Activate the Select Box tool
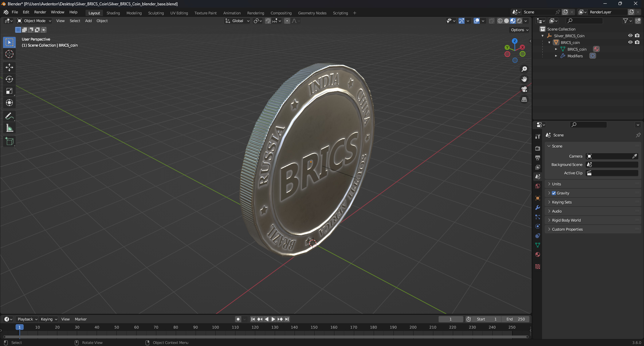This screenshot has height=346, width=644. (x=9, y=42)
